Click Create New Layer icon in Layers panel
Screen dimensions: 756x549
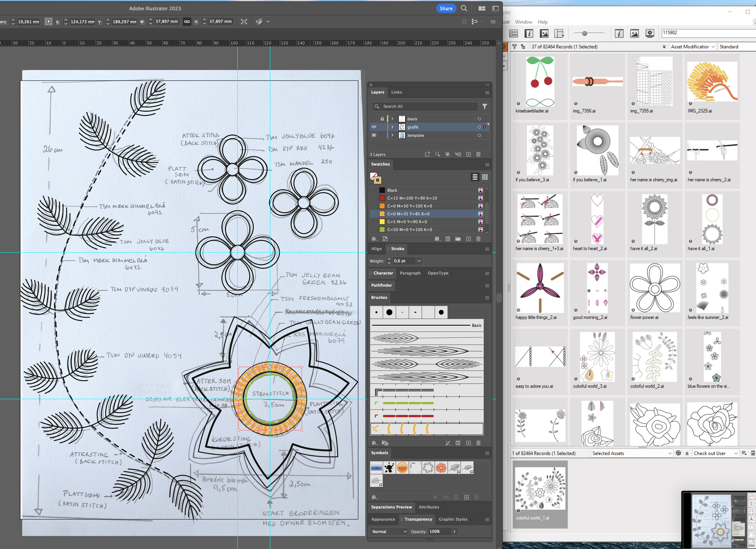tap(468, 154)
